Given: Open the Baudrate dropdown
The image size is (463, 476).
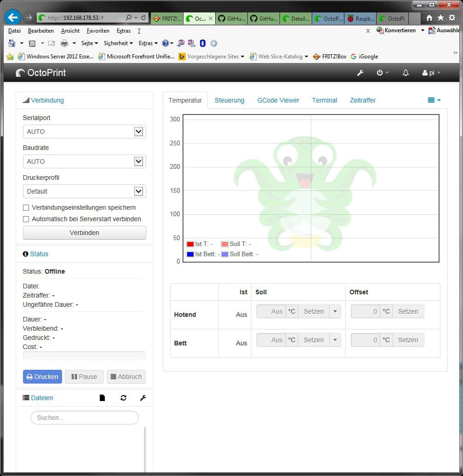Looking at the screenshot, I should [84, 161].
